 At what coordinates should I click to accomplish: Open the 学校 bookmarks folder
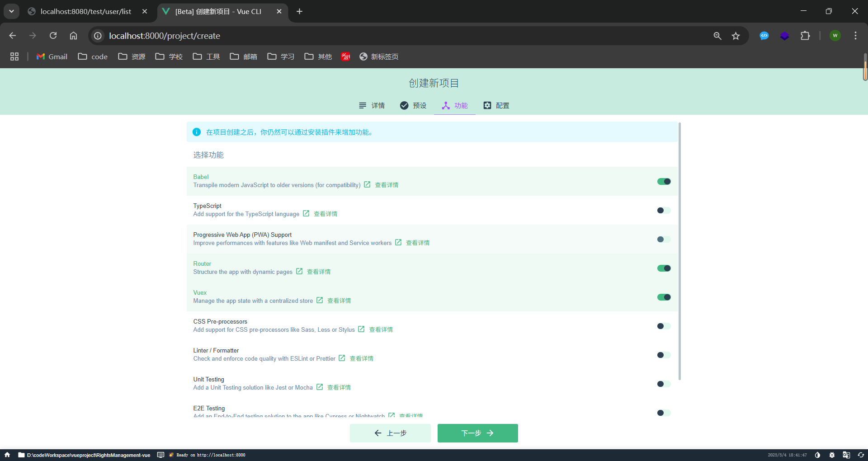(x=169, y=56)
